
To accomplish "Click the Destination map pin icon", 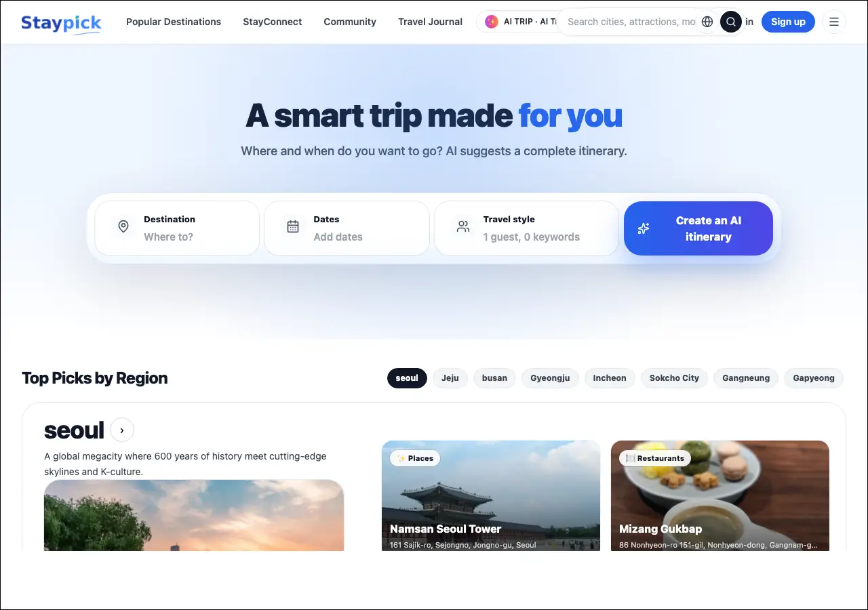I will [x=123, y=226].
